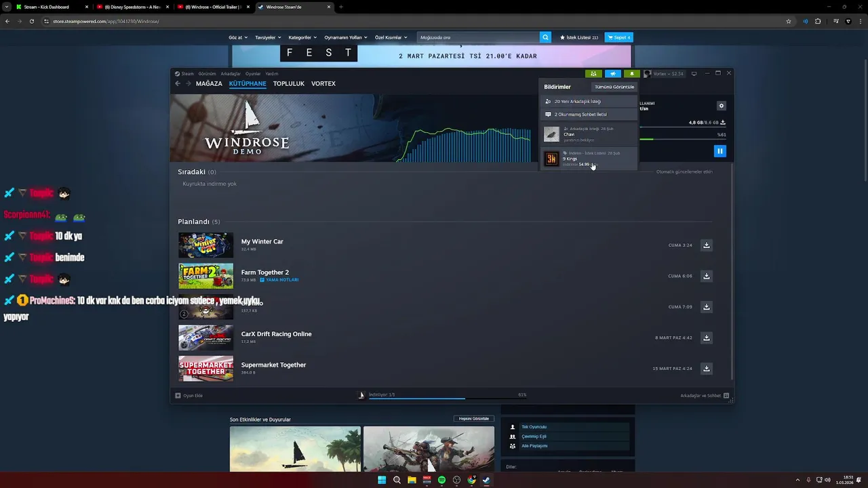Reload the browser page
This screenshot has height=488, width=868.
31,21
